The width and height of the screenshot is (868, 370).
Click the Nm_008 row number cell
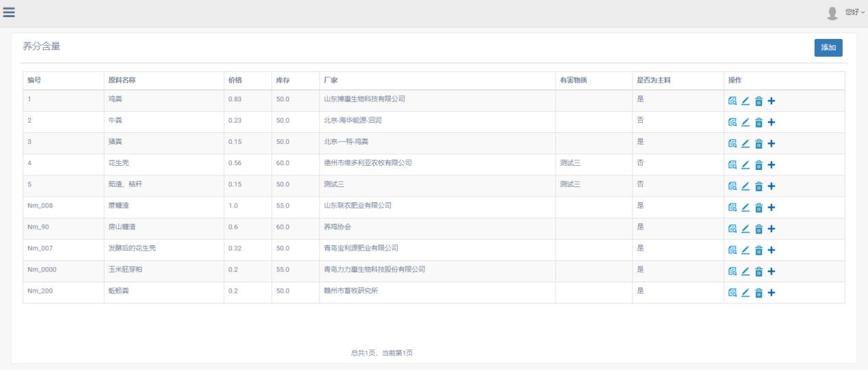click(x=40, y=206)
